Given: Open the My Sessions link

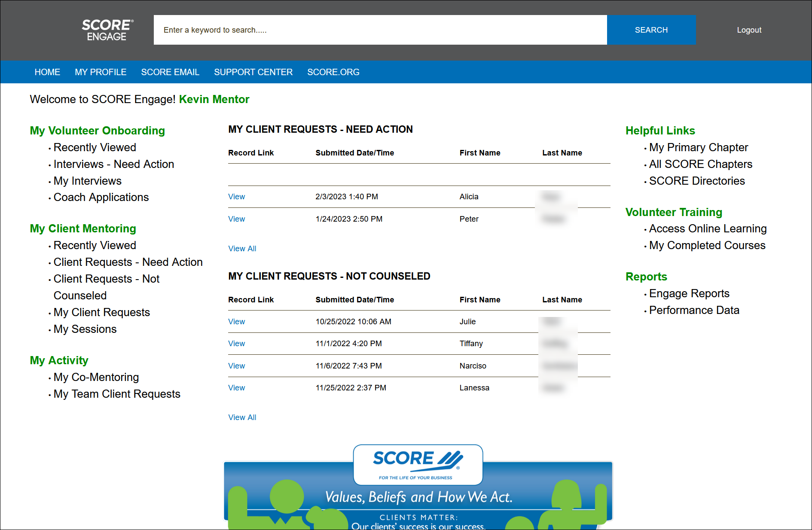Looking at the screenshot, I should [x=85, y=329].
